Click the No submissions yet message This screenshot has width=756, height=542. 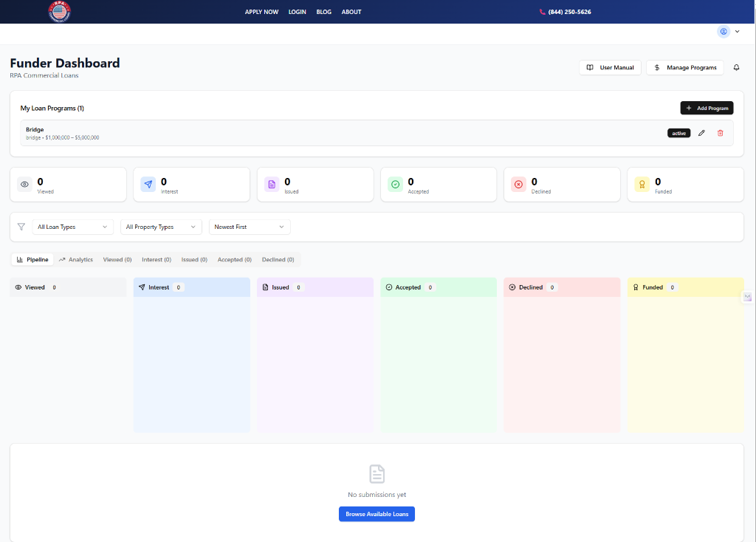click(377, 495)
